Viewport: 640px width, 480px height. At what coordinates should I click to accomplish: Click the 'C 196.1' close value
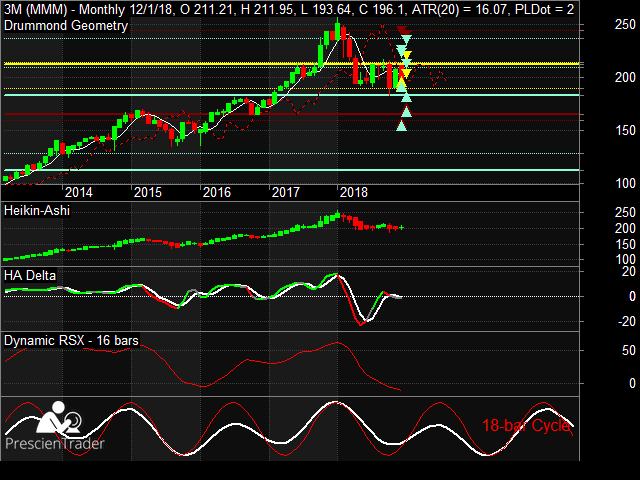pyautogui.click(x=382, y=9)
